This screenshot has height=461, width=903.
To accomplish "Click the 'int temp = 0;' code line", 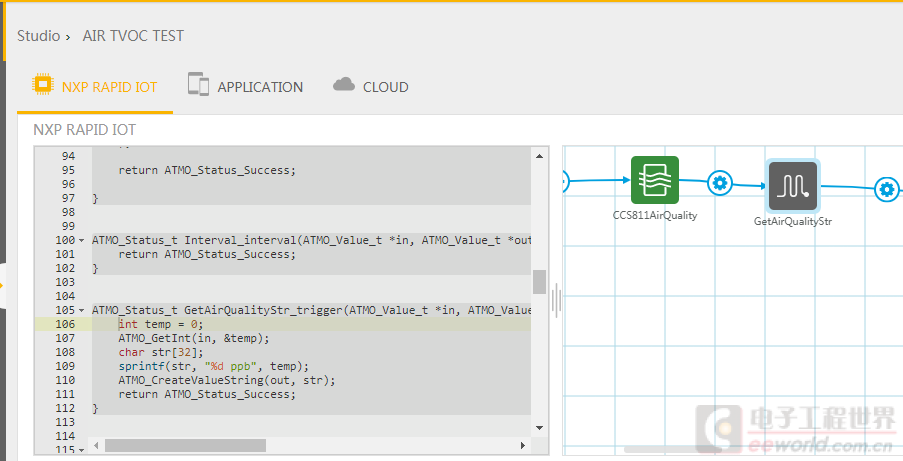I will click(161, 324).
